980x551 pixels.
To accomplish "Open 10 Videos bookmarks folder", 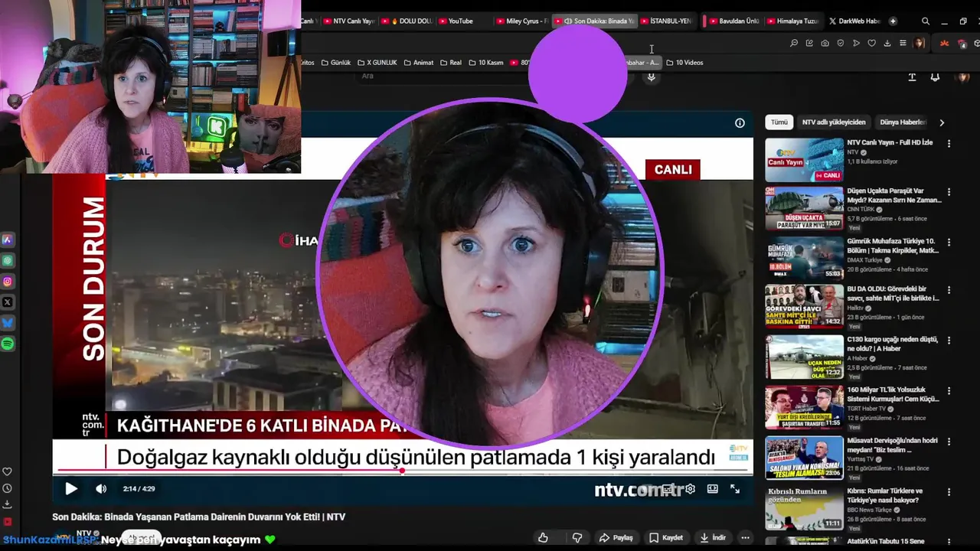I will 684,63.
